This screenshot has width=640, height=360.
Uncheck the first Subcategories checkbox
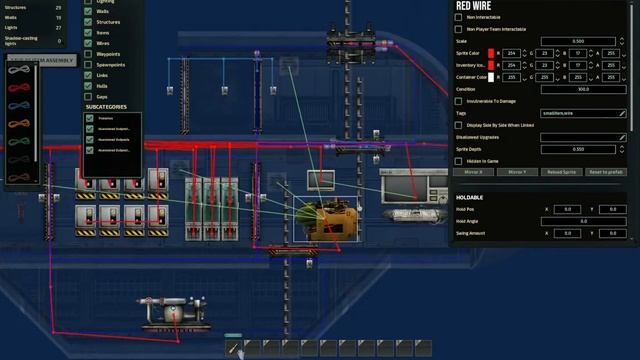click(x=90, y=118)
